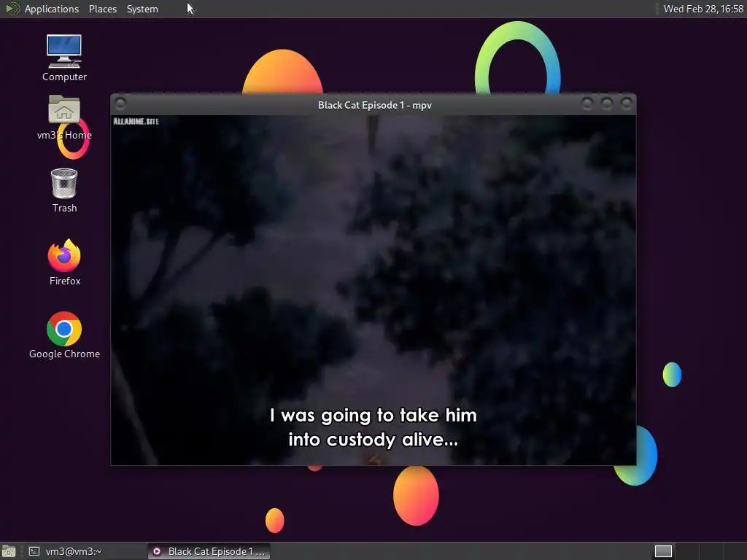Open the Places menu
Image resolution: width=747 pixels, height=560 pixels.
(x=102, y=9)
